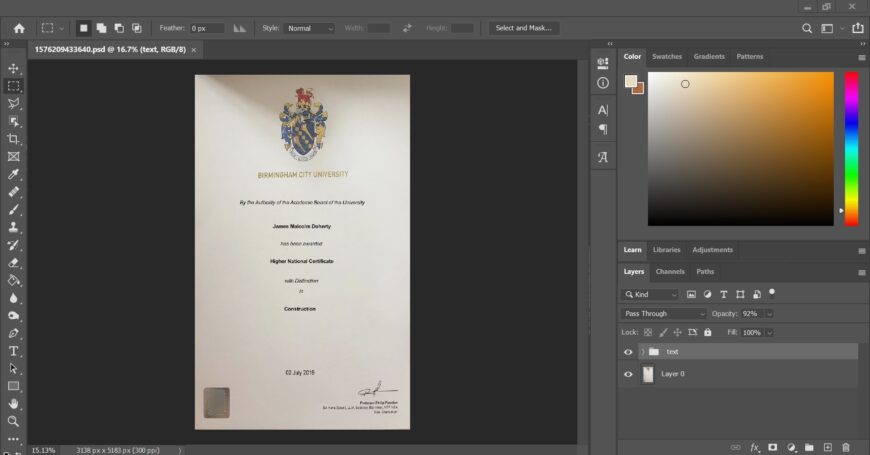
Task: Add a layer mask
Action: tap(772, 447)
